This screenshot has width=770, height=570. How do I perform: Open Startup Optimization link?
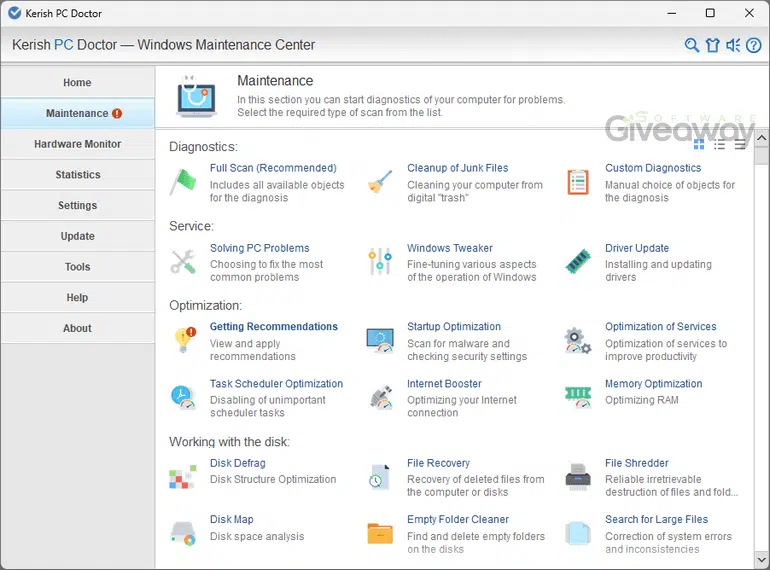[454, 326]
